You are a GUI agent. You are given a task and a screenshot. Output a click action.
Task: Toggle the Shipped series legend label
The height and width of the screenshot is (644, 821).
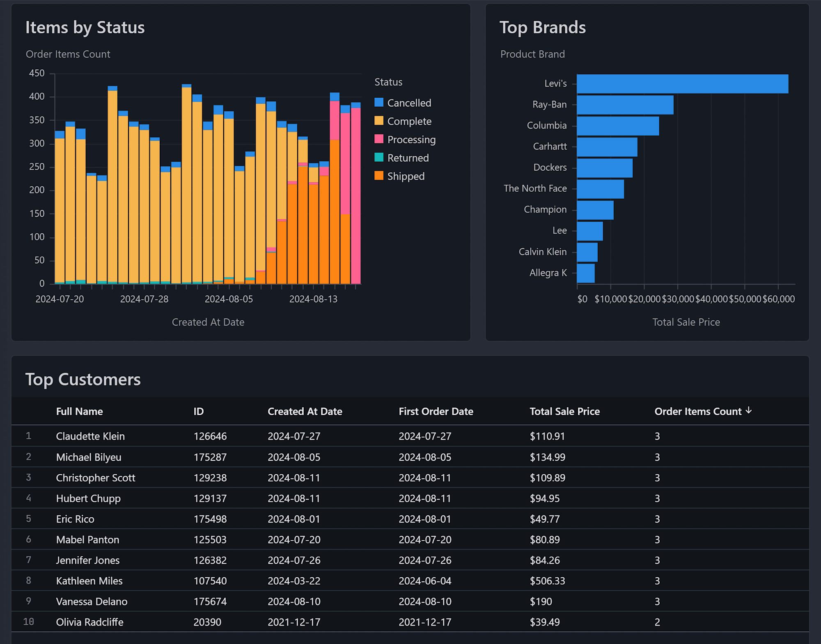point(406,176)
